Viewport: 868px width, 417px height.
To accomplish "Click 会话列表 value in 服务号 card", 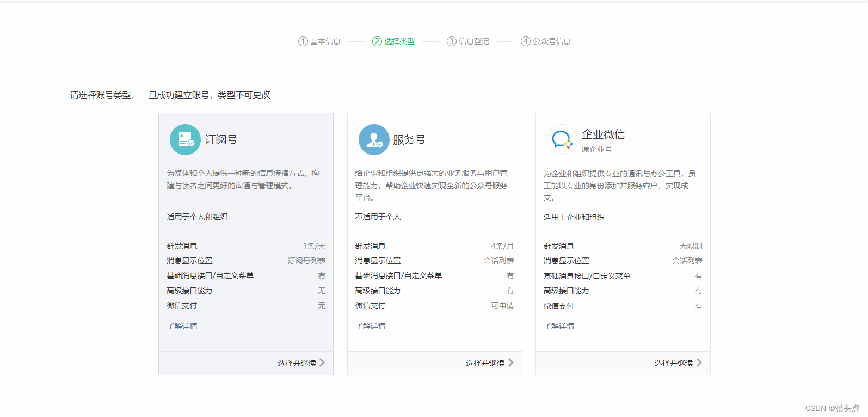I will (x=499, y=261).
